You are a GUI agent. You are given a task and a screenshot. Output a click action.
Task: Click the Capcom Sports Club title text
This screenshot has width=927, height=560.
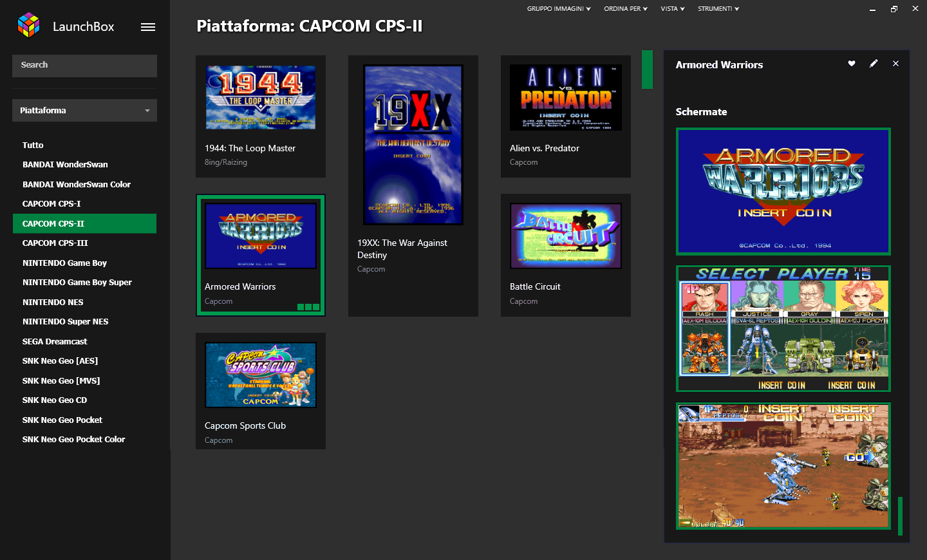point(245,426)
